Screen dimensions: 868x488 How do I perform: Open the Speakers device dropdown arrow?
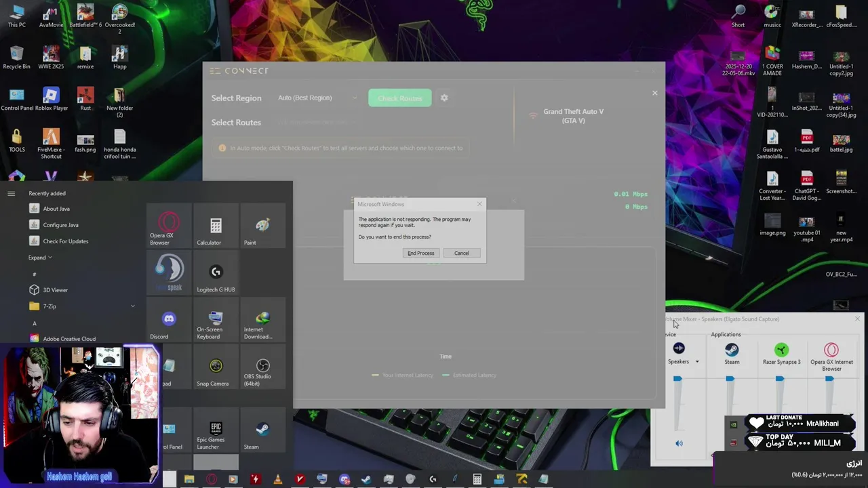point(696,362)
